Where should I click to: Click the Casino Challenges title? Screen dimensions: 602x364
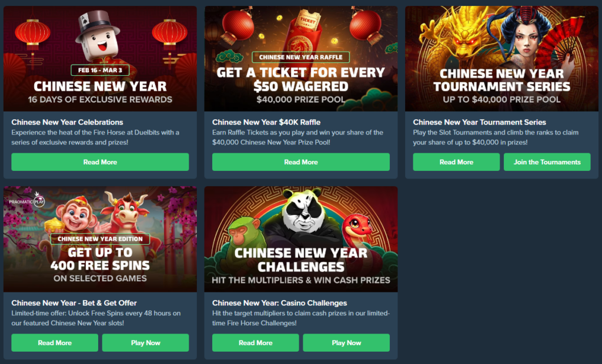tap(279, 302)
